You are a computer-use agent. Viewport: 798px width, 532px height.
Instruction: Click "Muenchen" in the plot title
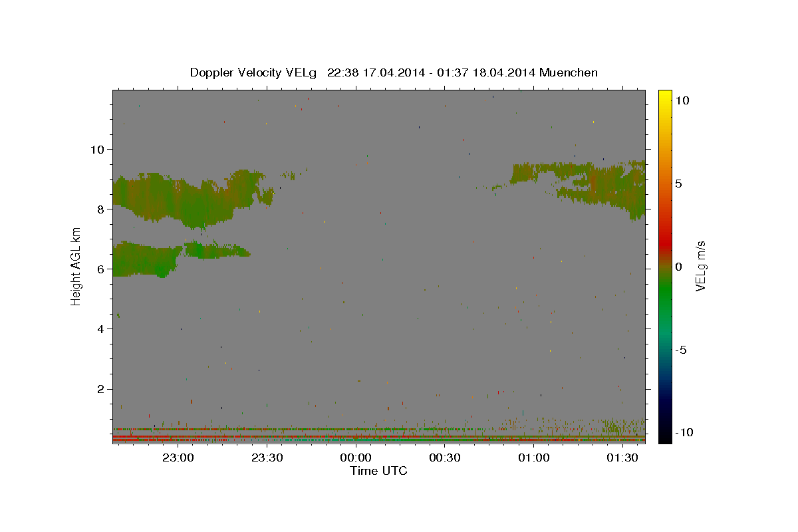click(569, 72)
